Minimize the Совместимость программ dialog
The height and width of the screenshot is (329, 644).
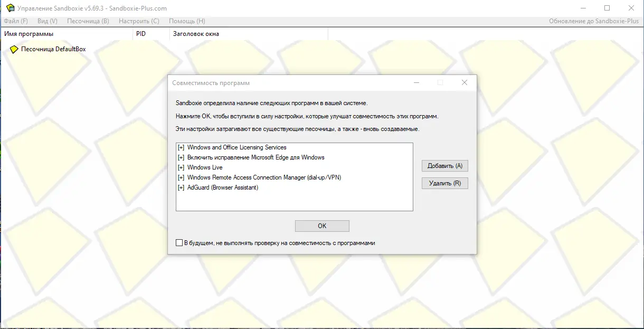416,83
